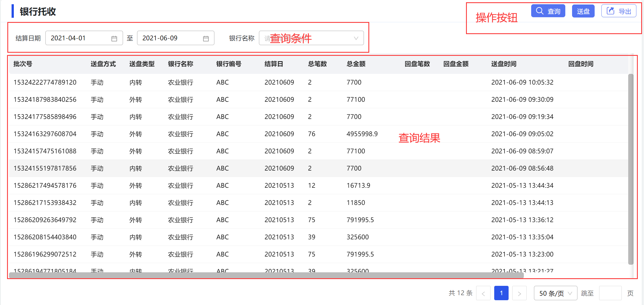
Task: Click column header 送盘方式
Action: tap(103, 64)
